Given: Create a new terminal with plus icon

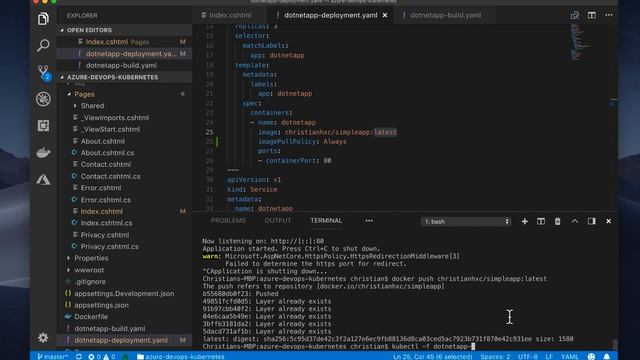Looking at the screenshot, I should 524,221.
